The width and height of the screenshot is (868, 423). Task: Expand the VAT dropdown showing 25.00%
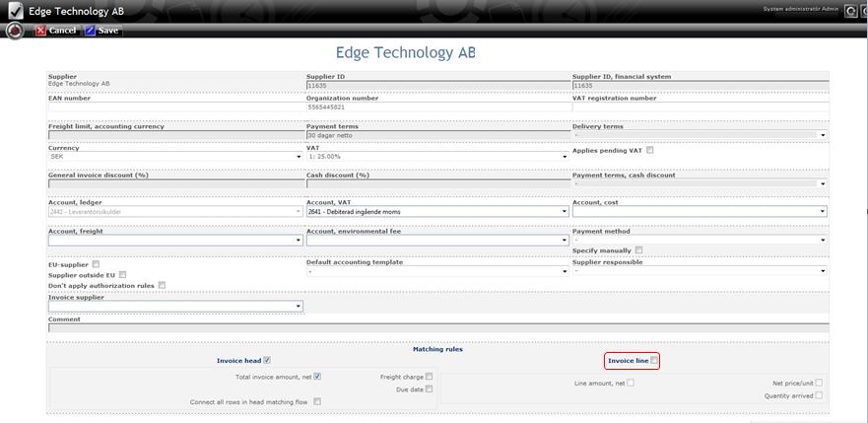coord(437,157)
